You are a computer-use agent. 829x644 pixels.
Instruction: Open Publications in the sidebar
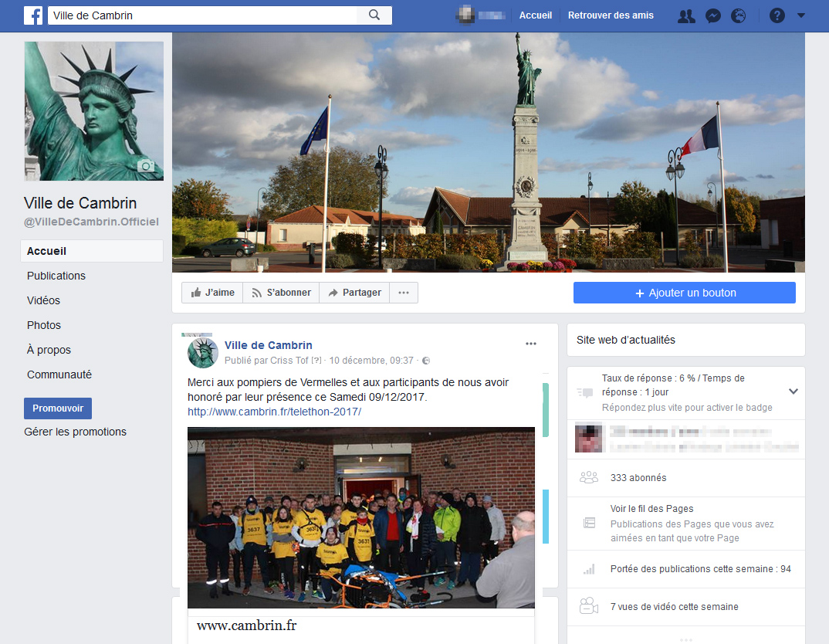pyautogui.click(x=56, y=276)
